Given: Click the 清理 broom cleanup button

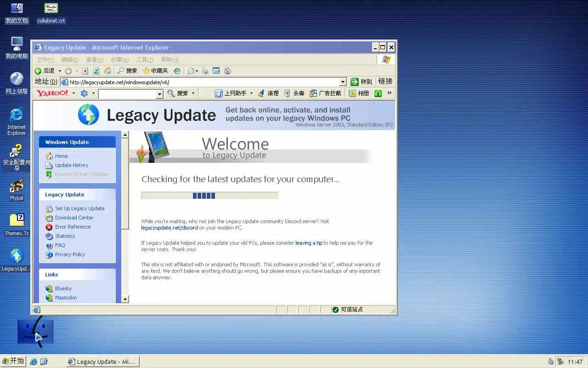Looking at the screenshot, I should (x=268, y=93).
